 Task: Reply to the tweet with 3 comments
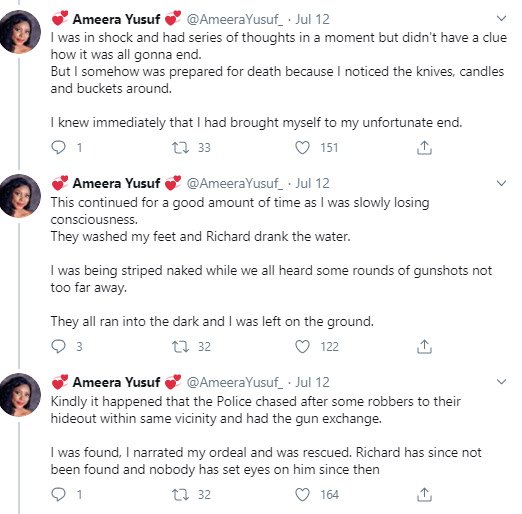[x=58, y=346]
